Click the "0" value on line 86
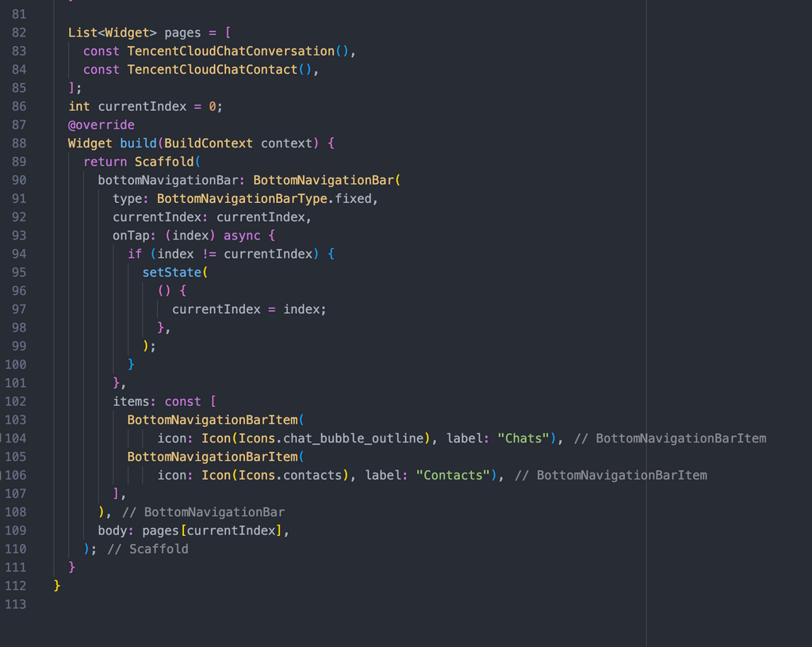This screenshot has height=647, width=812. point(213,106)
